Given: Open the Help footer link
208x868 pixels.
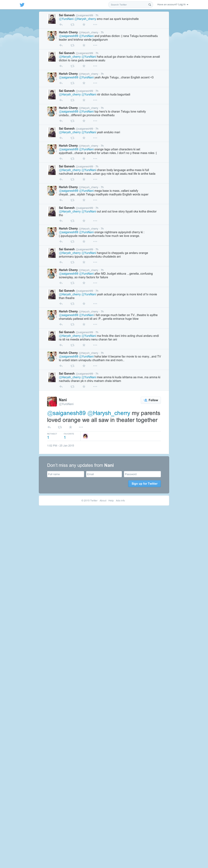Looking at the screenshot, I should tap(111, 500).
